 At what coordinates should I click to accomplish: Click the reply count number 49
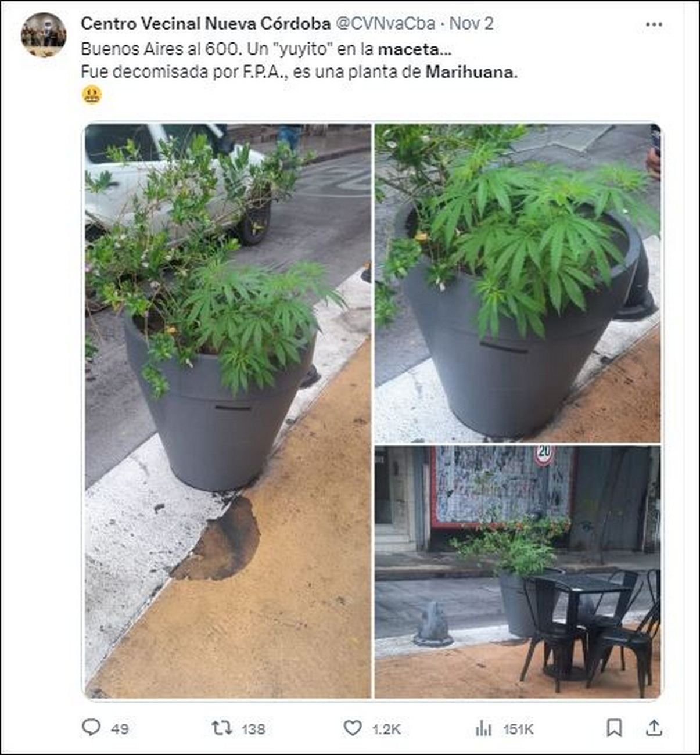[120, 729]
